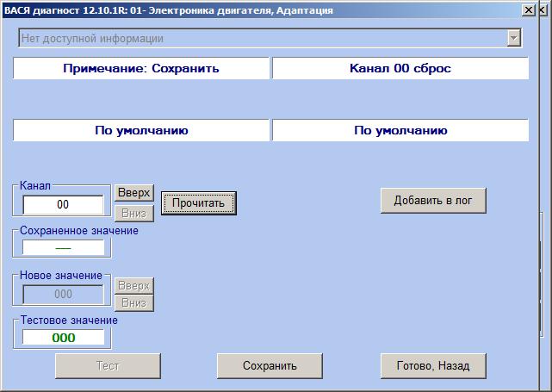
Task: Click the greyed-out Тест button
Action: tap(108, 365)
